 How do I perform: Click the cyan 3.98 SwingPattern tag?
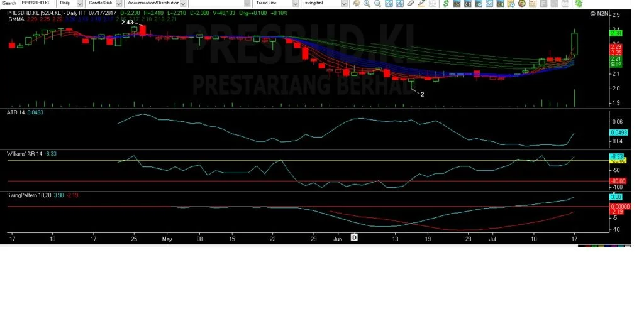[x=616, y=197]
